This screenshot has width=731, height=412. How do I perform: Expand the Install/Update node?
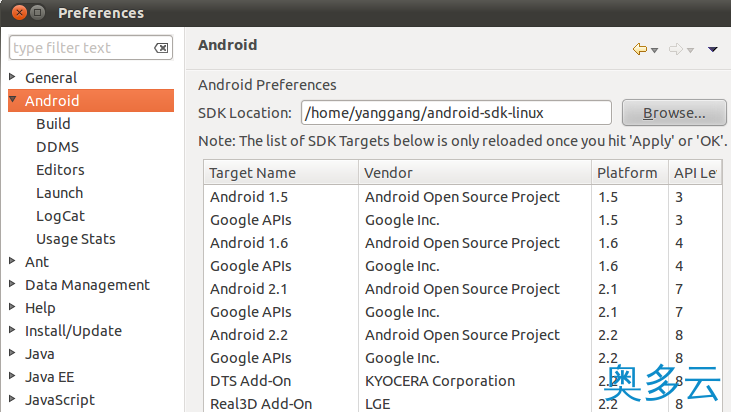[x=13, y=330]
